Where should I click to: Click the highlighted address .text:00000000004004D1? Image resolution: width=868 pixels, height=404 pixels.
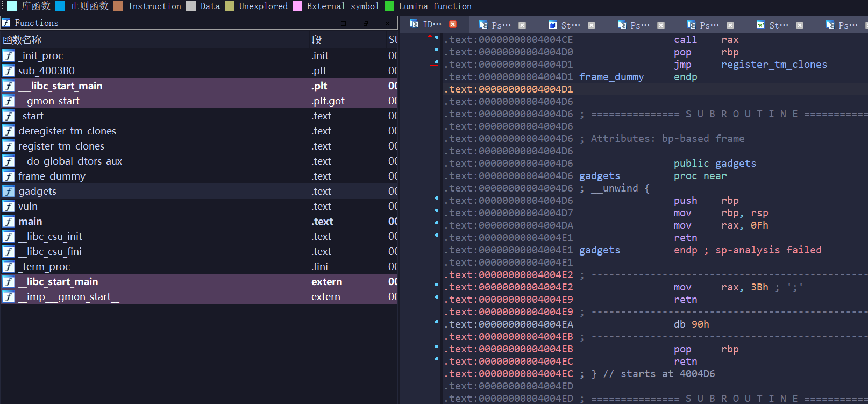[x=509, y=89]
